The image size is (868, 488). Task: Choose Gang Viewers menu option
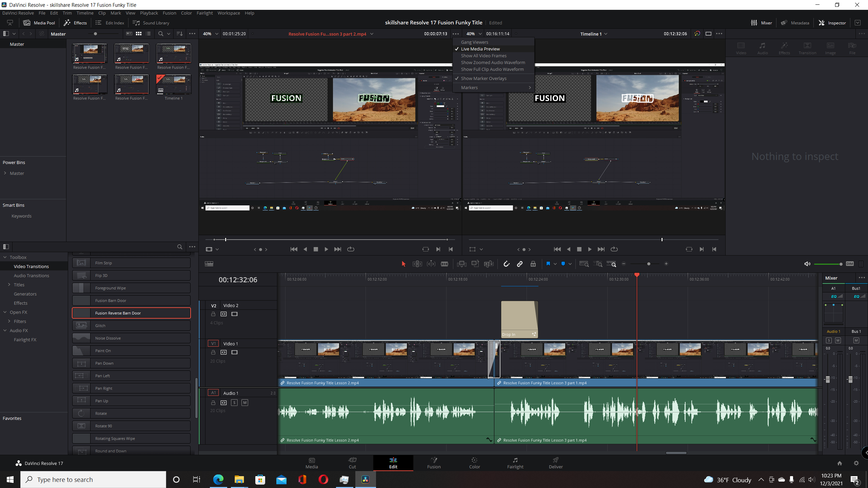(x=493, y=42)
